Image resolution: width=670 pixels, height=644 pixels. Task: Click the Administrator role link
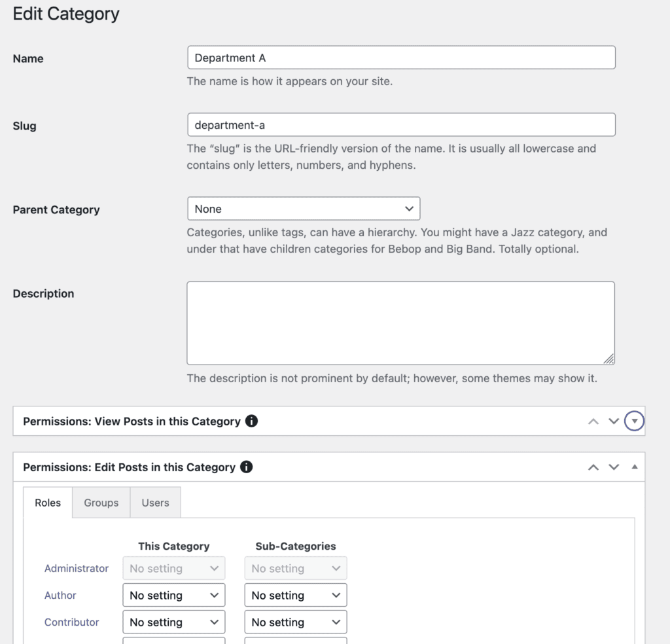[77, 568]
